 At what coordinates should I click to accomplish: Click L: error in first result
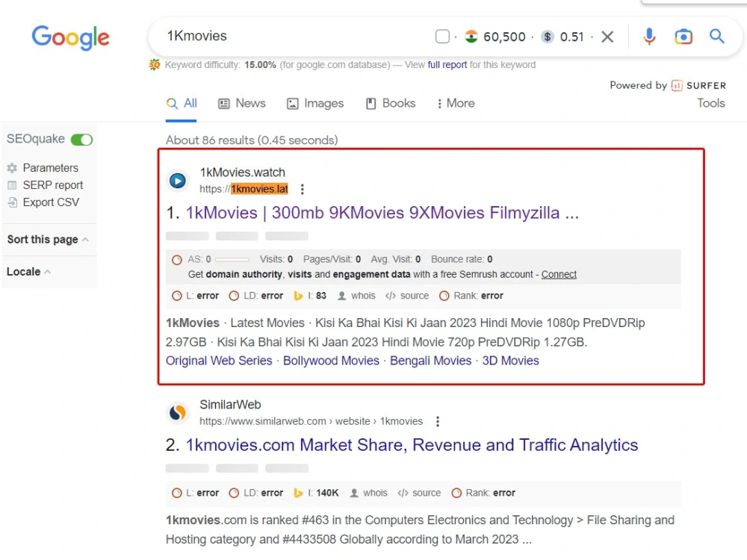tap(195, 296)
